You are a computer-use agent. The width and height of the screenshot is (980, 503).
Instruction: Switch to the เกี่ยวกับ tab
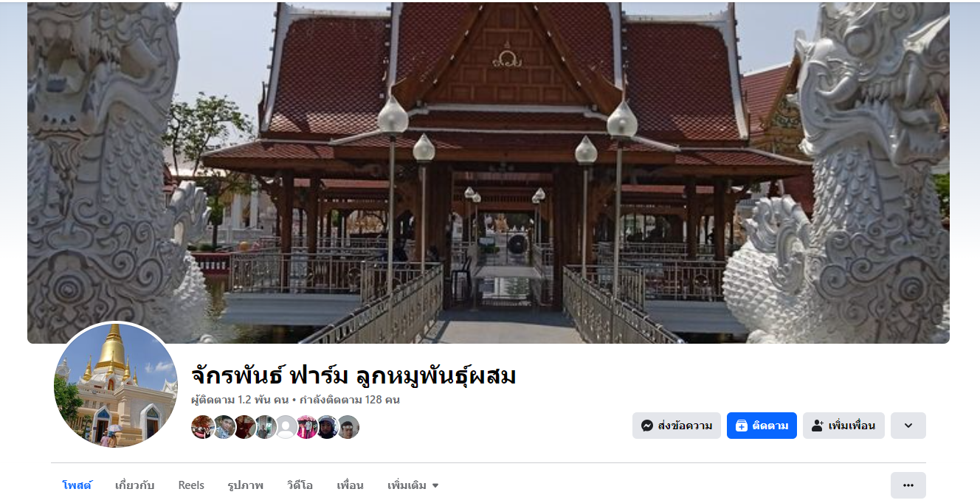tap(135, 485)
